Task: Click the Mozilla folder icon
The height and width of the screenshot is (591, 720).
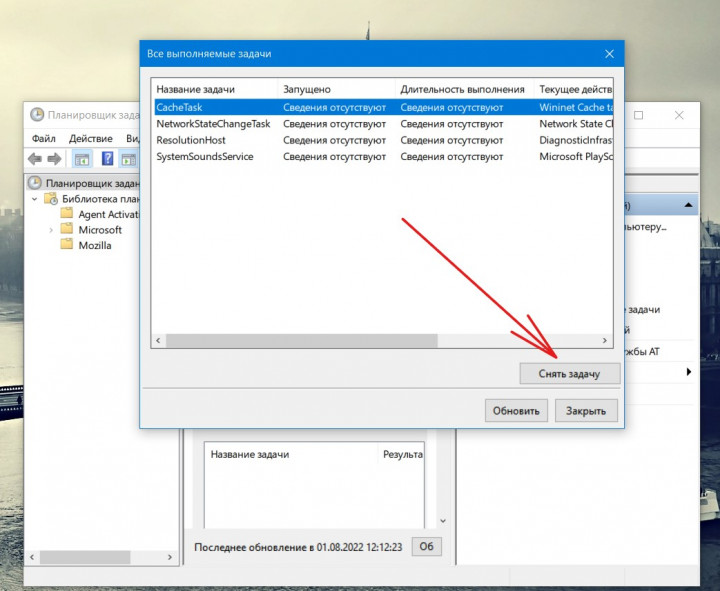Action: coord(67,245)
